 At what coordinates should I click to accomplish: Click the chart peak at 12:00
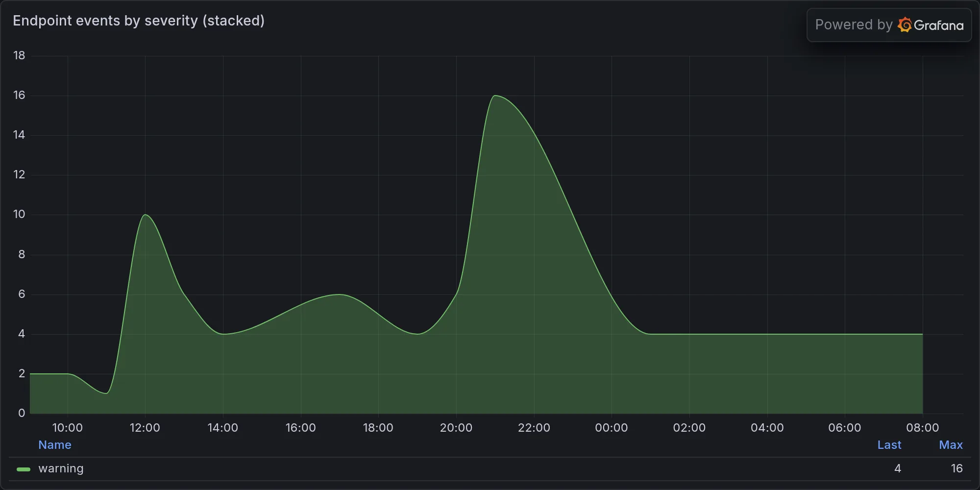(145, 215)
